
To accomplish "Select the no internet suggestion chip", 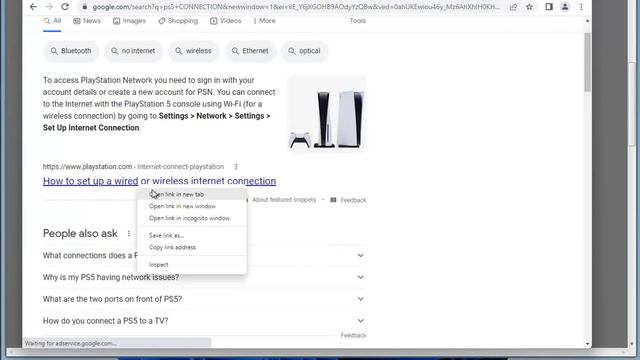I will [133, 51].
